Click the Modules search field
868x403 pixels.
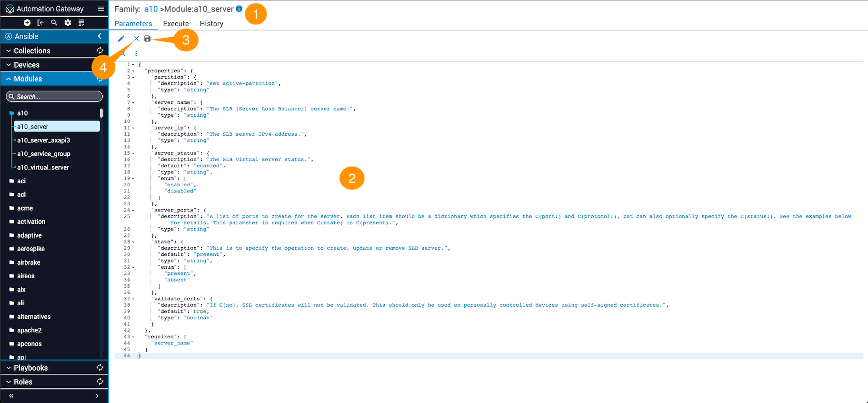(54, 97)
